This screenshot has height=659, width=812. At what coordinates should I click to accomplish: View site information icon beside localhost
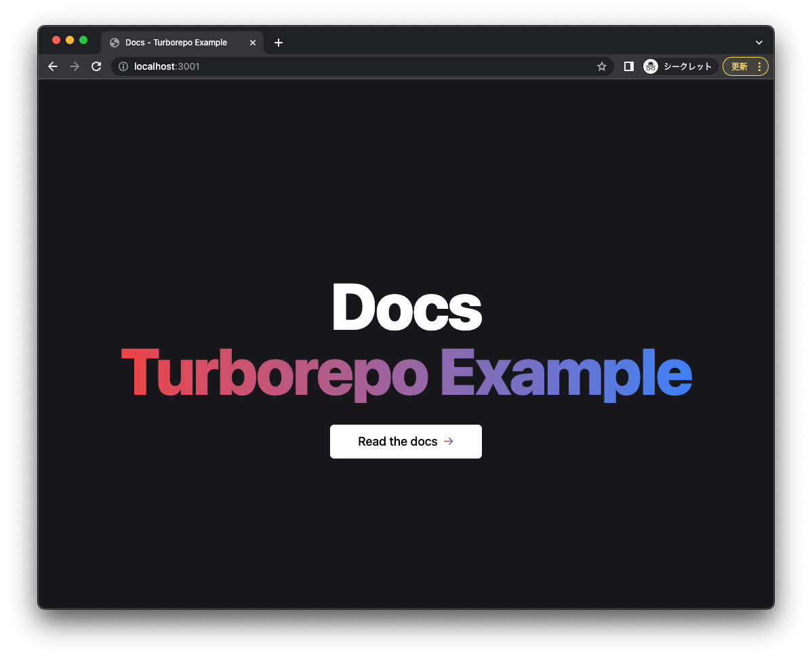(x=123, y=66)
